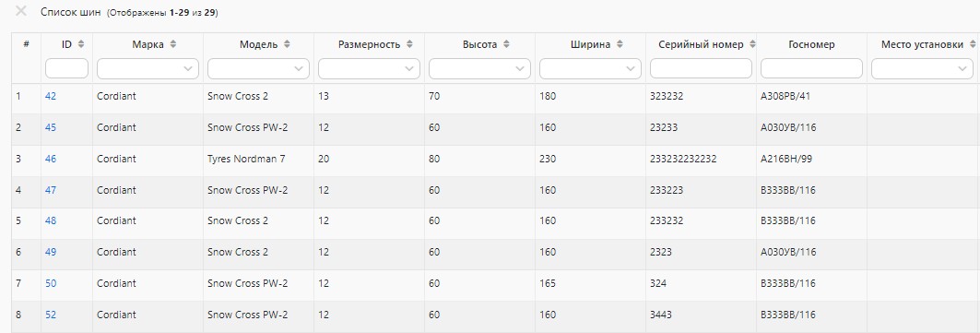Focus the Госномер filter input field

tap(811, 69)
